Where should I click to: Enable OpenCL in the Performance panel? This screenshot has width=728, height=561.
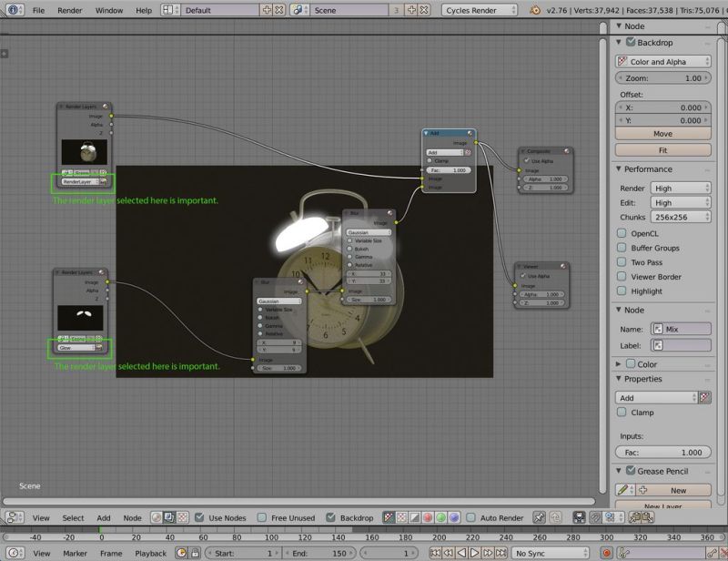[622, 233]
